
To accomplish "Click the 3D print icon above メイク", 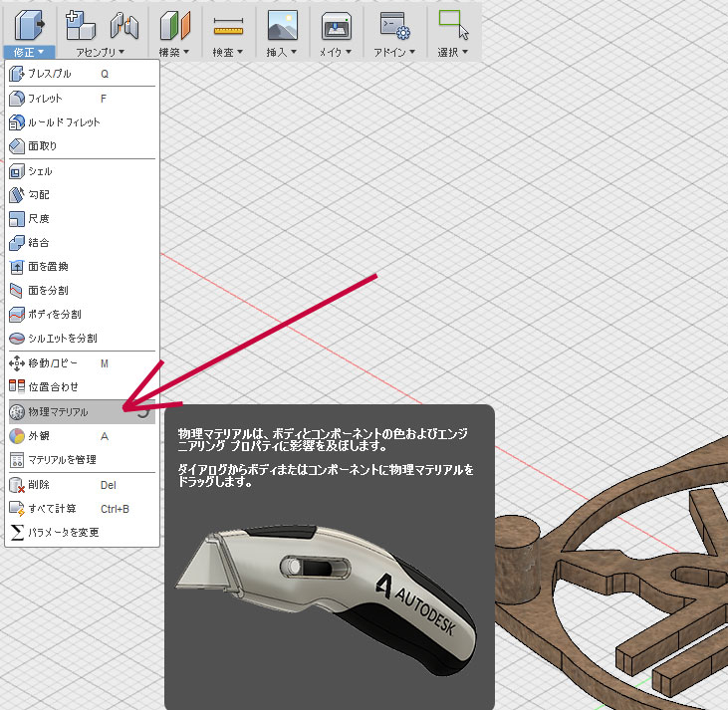I will pyautogui.click(x=336, y=24).
